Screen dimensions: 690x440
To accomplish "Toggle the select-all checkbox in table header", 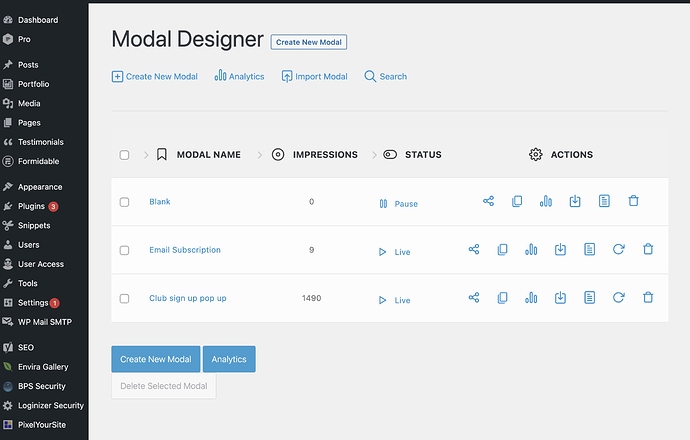I will click(x=125, y=155).
